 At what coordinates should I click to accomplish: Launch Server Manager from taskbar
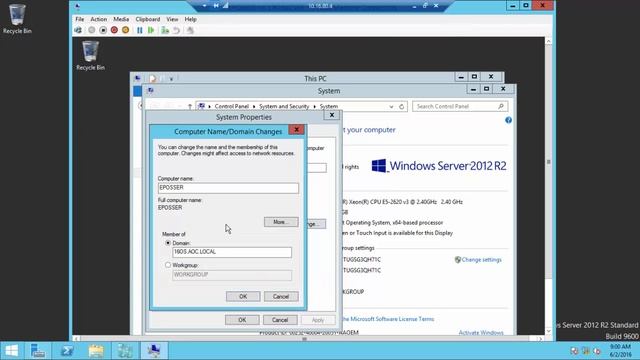[x=38, y=351]
